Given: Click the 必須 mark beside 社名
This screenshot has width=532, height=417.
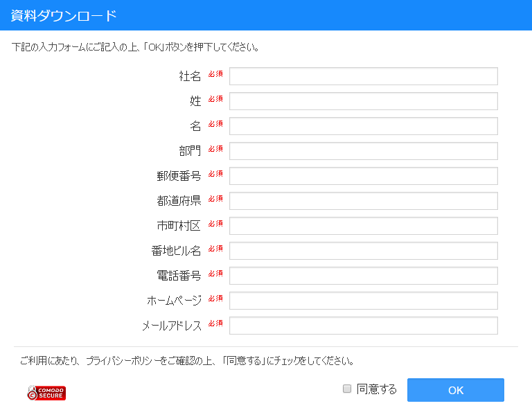Looking at the screenshot, I should point(215,74).
